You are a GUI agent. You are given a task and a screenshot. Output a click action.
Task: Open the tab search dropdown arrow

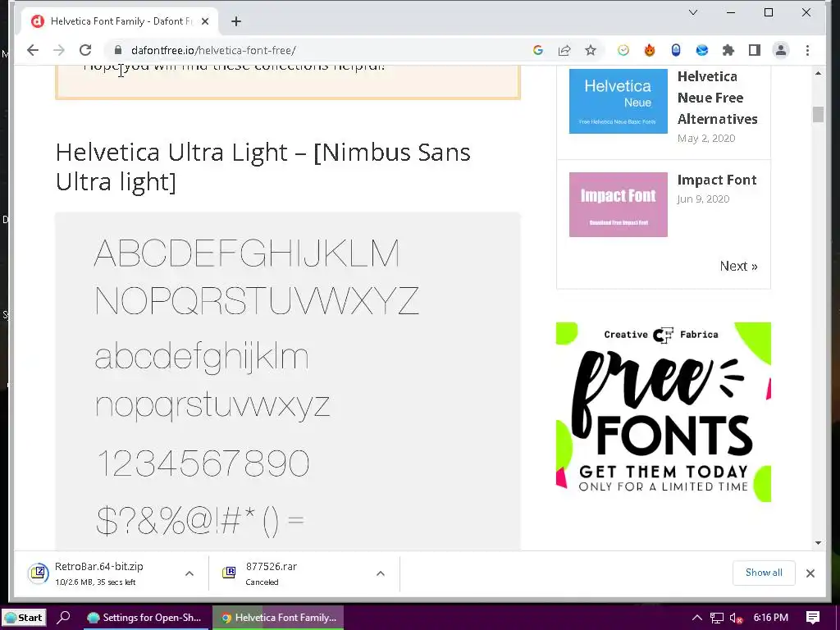(692, 12)
